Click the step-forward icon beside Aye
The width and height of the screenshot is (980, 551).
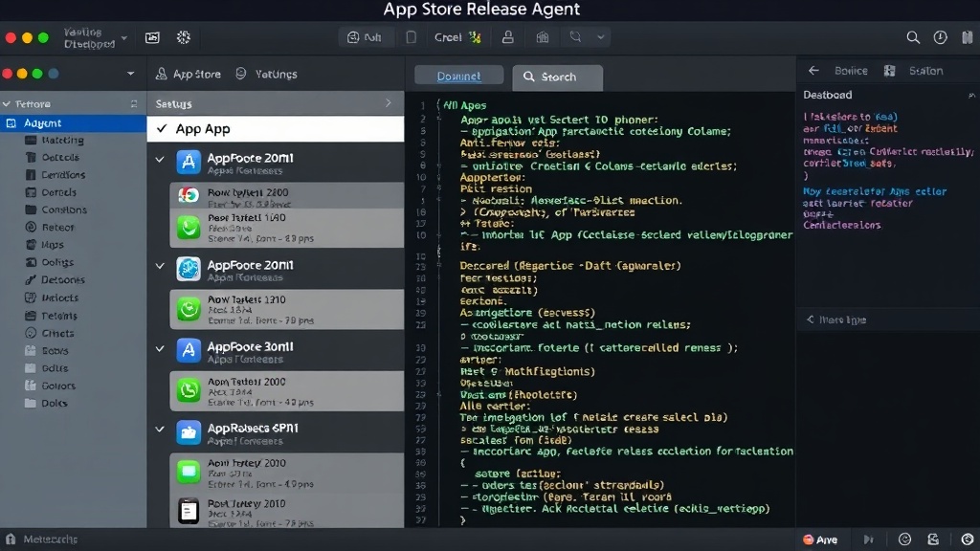[x=869, y=540]
